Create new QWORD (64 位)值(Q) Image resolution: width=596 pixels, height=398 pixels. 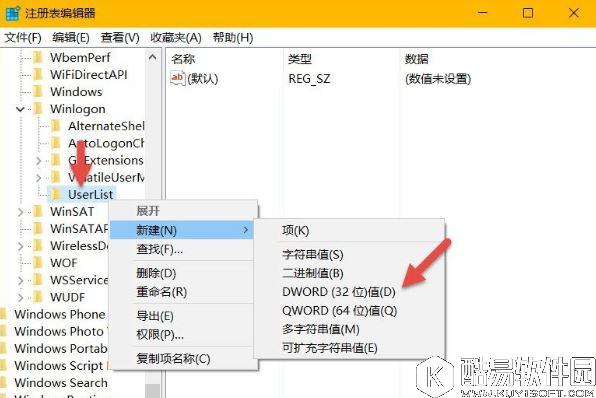coord(349,311)
